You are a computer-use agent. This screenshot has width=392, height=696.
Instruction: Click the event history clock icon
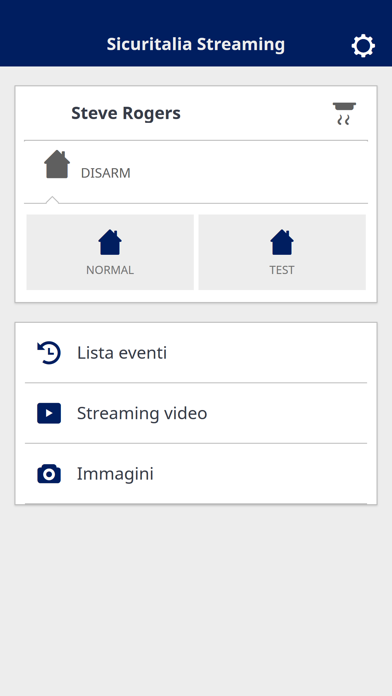click(x=49, y=353)
